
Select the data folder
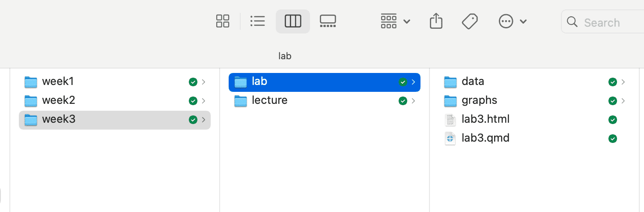tap(473, 82)
